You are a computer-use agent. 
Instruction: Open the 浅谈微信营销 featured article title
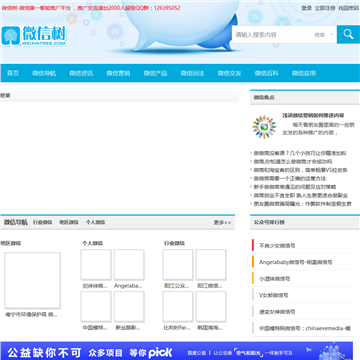point(313,115)
